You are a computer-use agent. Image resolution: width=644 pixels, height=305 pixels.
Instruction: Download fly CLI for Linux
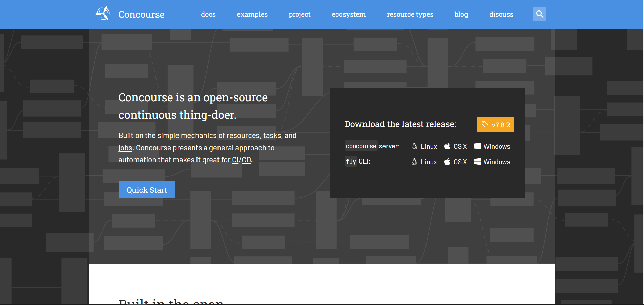tap(424, 162)
